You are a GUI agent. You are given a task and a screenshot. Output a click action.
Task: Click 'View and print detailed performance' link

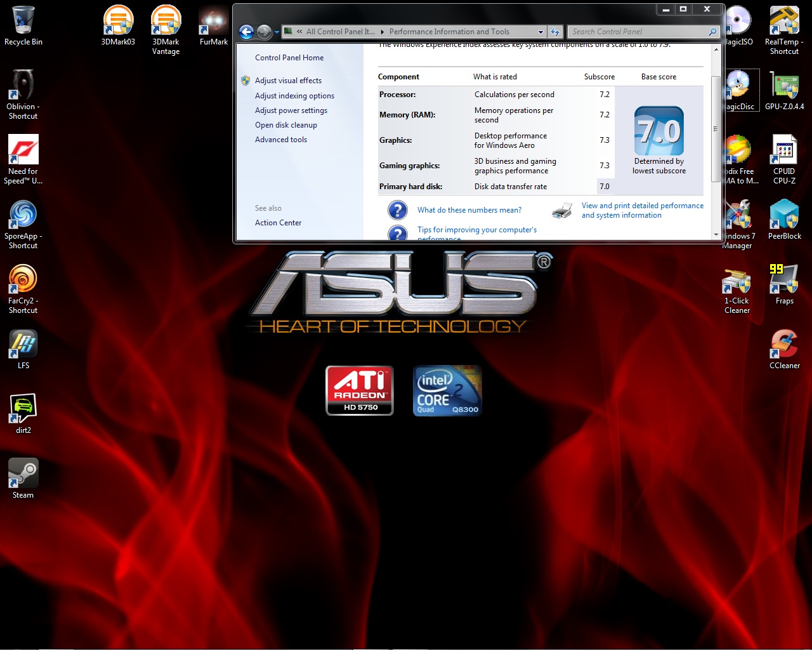tap(643, 211)
